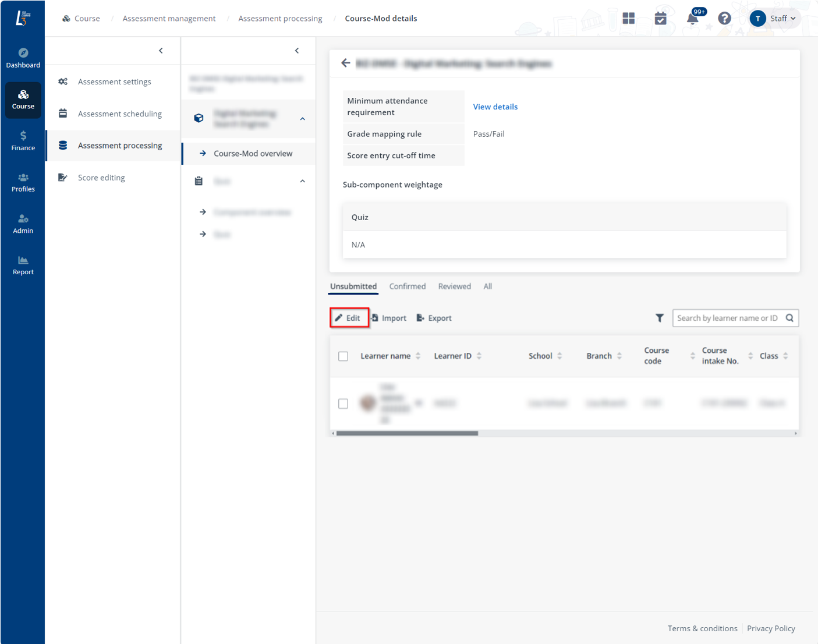818x644 pixels.
Task: Click the back arrow beside course title
Action: (x=346, y=63)
